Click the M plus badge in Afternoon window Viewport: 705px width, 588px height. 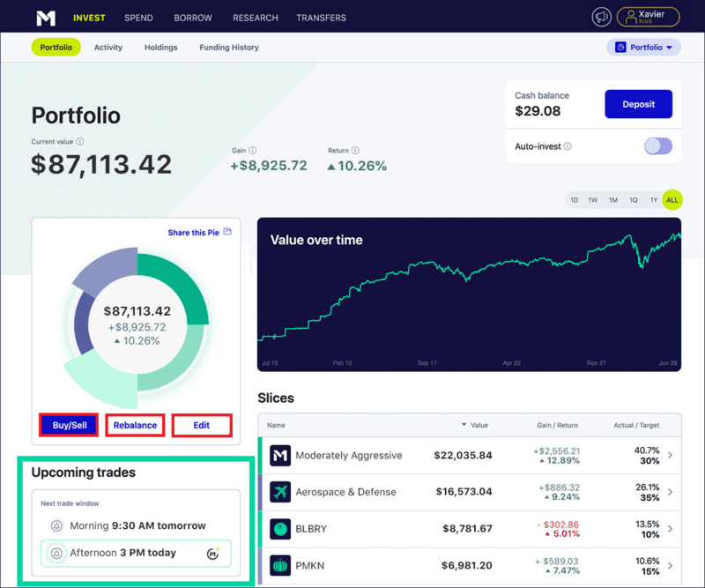coord(212,554)
